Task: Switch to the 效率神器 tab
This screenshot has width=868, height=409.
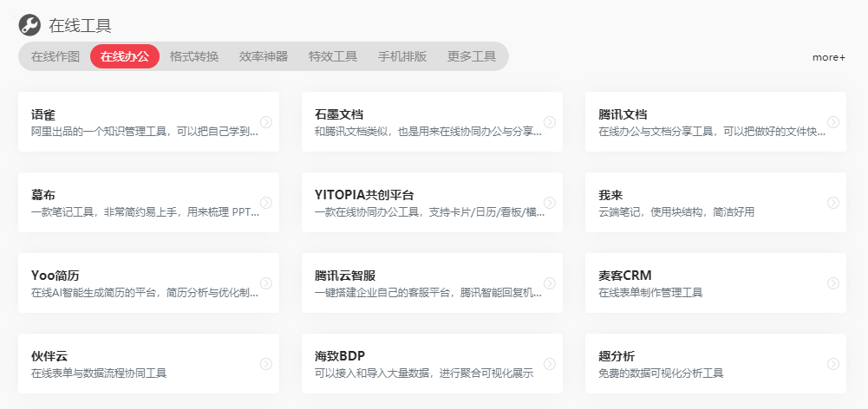Action: pos(264,56)
